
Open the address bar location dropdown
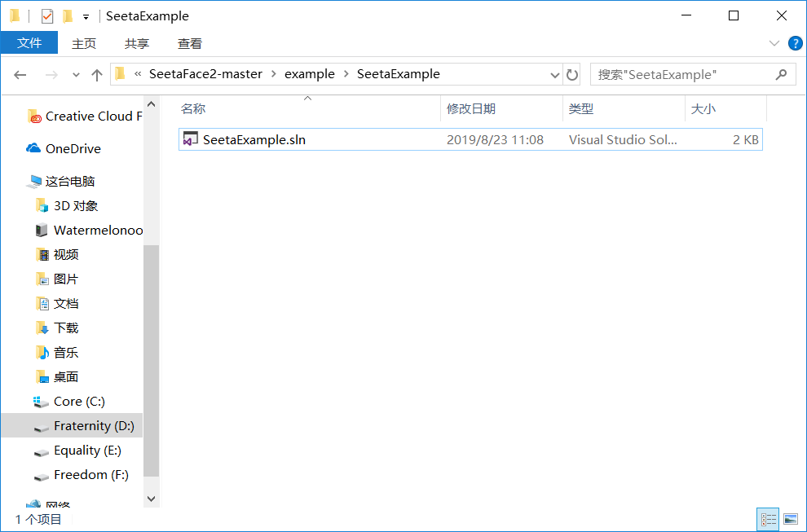555,74
